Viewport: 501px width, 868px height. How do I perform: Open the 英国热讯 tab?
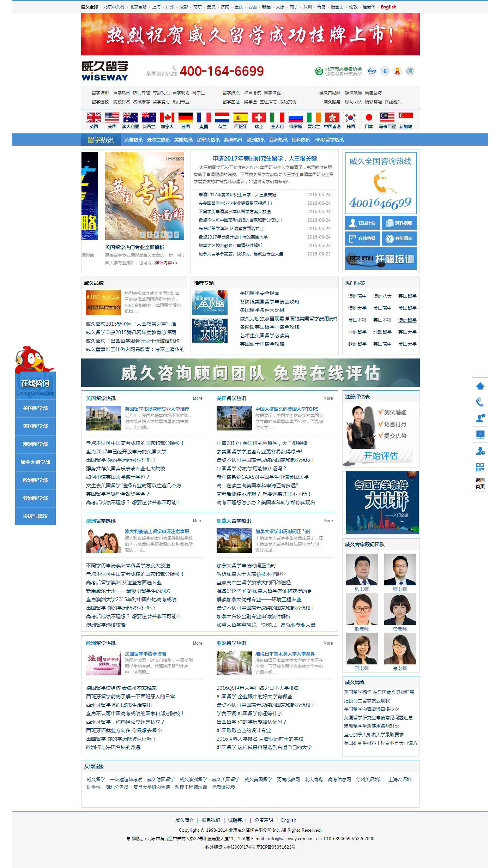coord(133,140)
